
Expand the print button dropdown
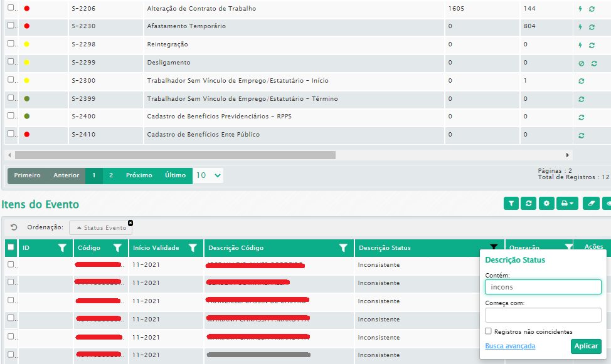(x=567, y=204)
